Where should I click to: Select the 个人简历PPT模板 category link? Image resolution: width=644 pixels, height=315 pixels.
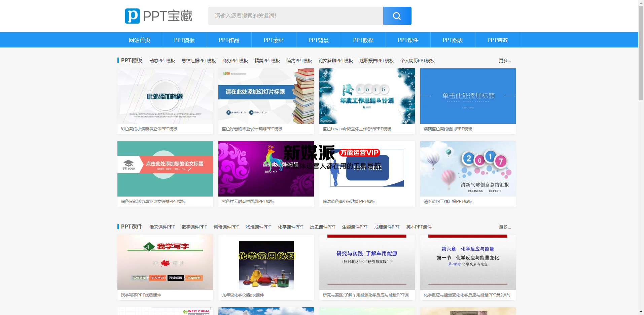[418, 61]
